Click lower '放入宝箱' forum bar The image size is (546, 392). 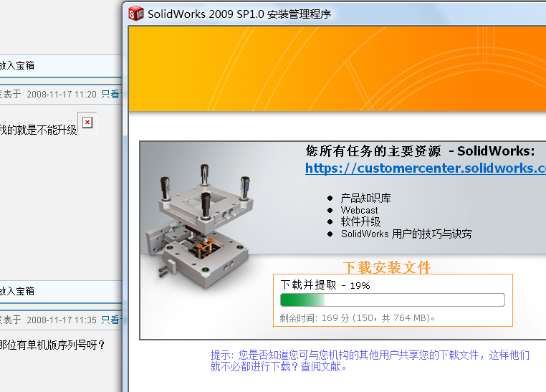[61, 292]
